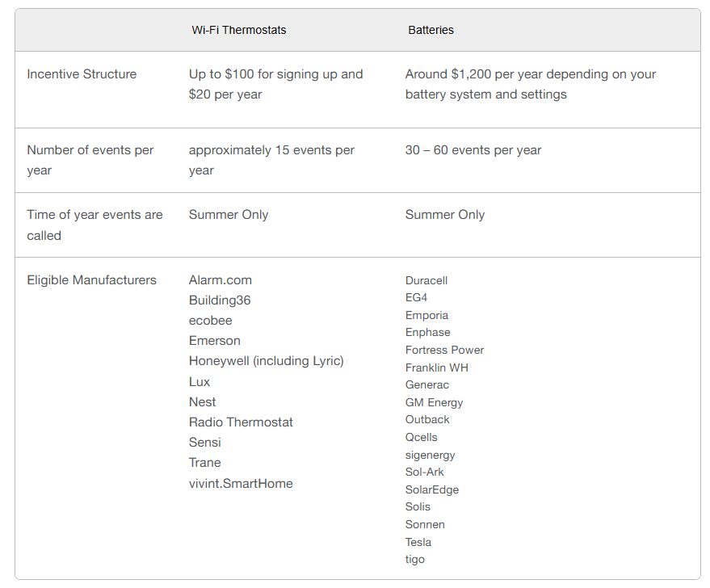Screen dimensions: 710x588
Task: Click ecobee in the thermostat list
Action: (x=210, y=321)
